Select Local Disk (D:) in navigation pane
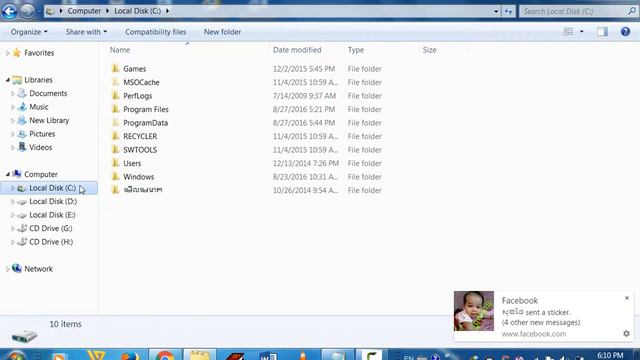Image resolution: width=640 pixels, height=360 pixels. coord(53,201)
